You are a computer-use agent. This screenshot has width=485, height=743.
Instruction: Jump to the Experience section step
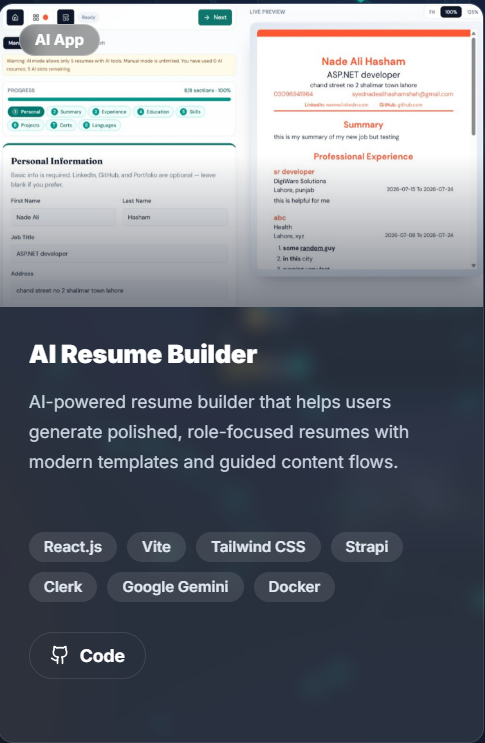tap(109, 112)
